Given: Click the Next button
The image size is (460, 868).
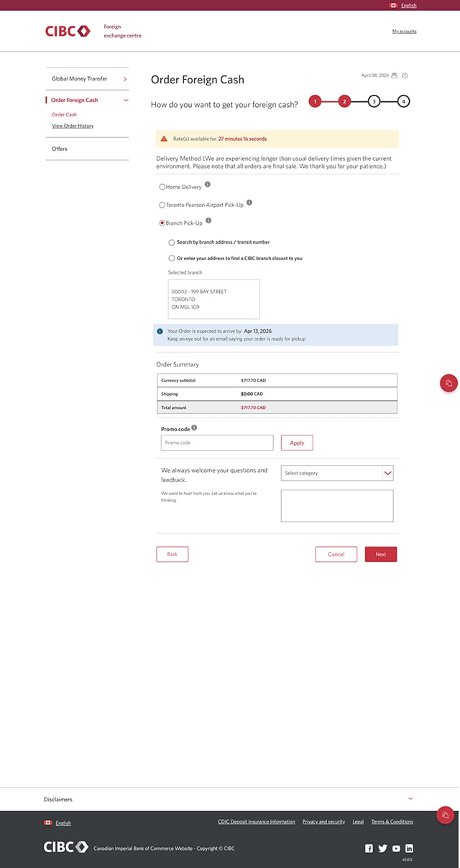Looking at the screenshot, I should point(381,554).
